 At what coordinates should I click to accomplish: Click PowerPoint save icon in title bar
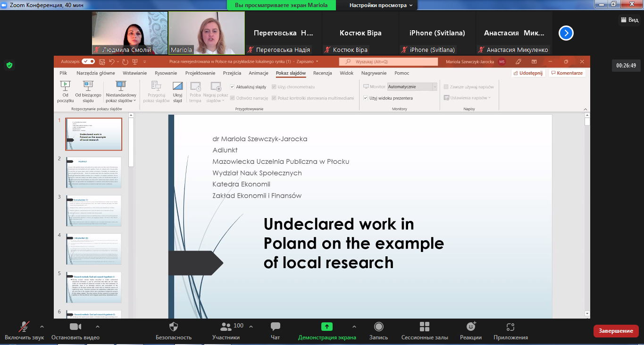(x=101, y=61)
